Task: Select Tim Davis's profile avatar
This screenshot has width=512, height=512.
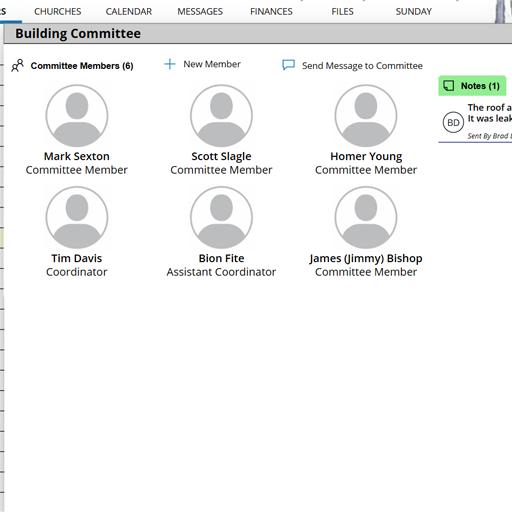Action: pos(77,217)
